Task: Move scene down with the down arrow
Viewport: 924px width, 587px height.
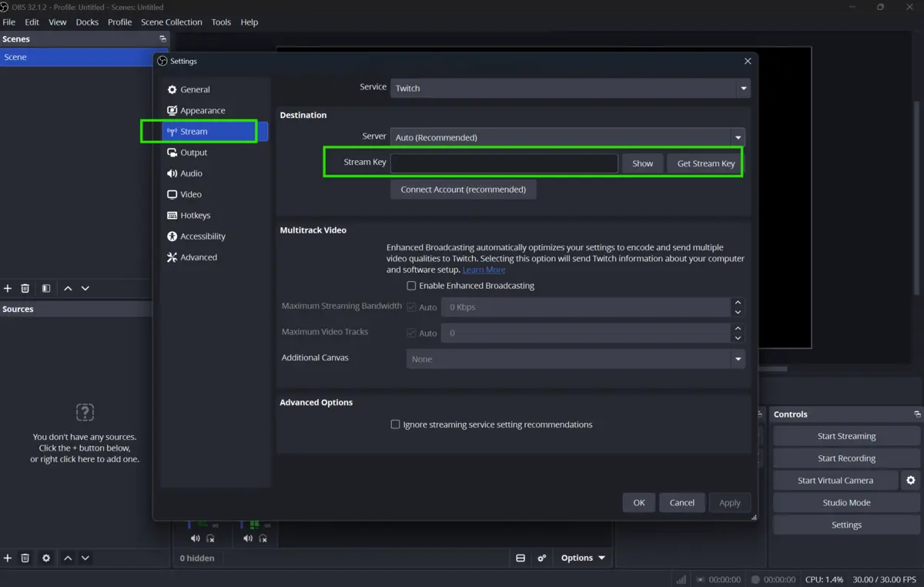Action: coord(85,288)
